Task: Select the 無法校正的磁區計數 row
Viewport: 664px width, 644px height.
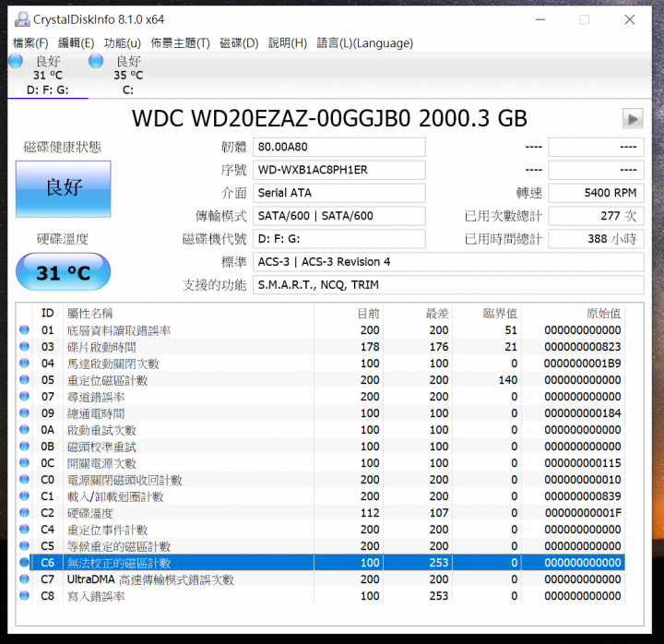Action: click(x=321, y=563)
